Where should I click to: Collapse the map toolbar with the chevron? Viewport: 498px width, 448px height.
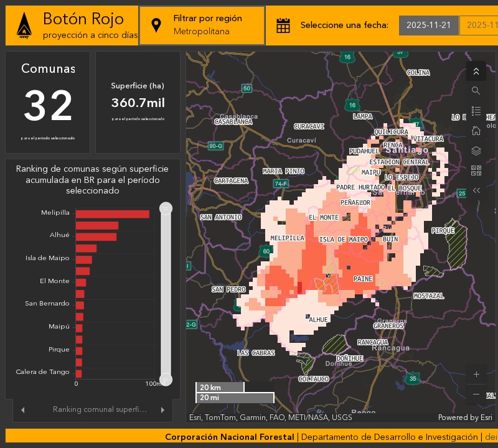point(476,71)
